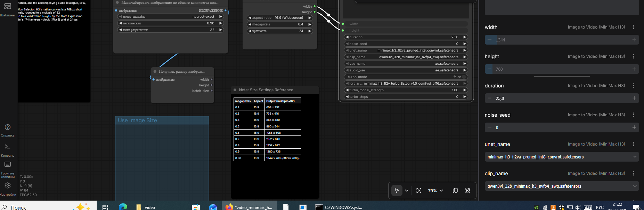Viewport: 644px width, 210px height.
Task: Open Справка help in the sidebar
Action: [8, 130]
